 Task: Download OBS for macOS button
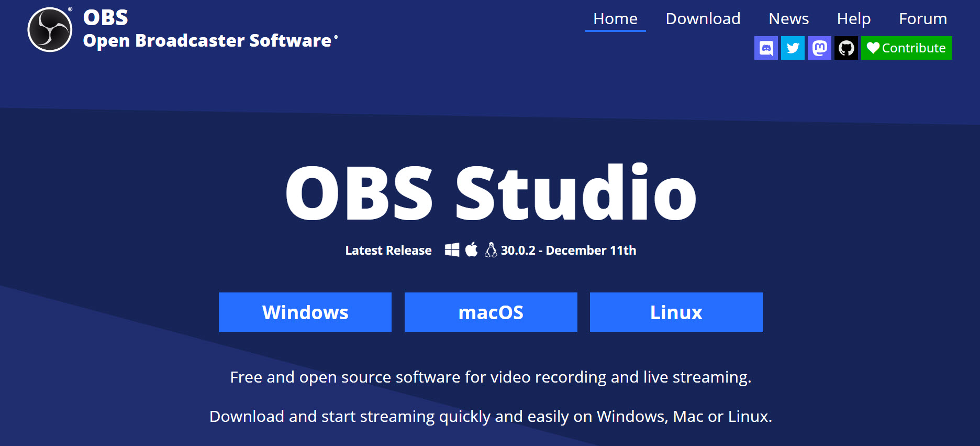tap(491, 312)
